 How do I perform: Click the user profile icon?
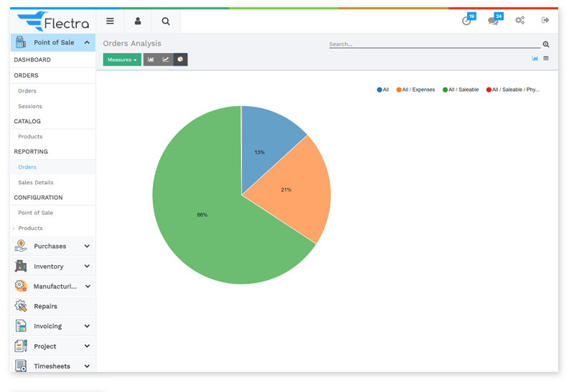[138, 21]
